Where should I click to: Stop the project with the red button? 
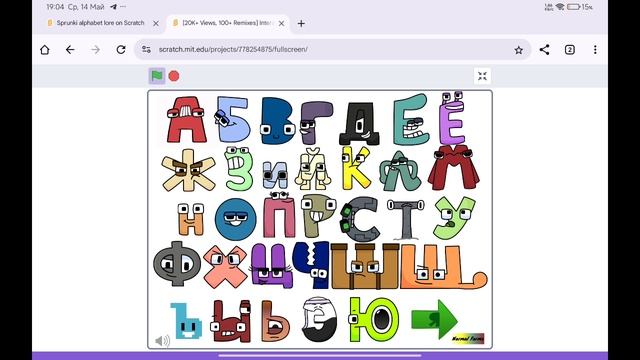pyautogui.click(x=174, y=76)
